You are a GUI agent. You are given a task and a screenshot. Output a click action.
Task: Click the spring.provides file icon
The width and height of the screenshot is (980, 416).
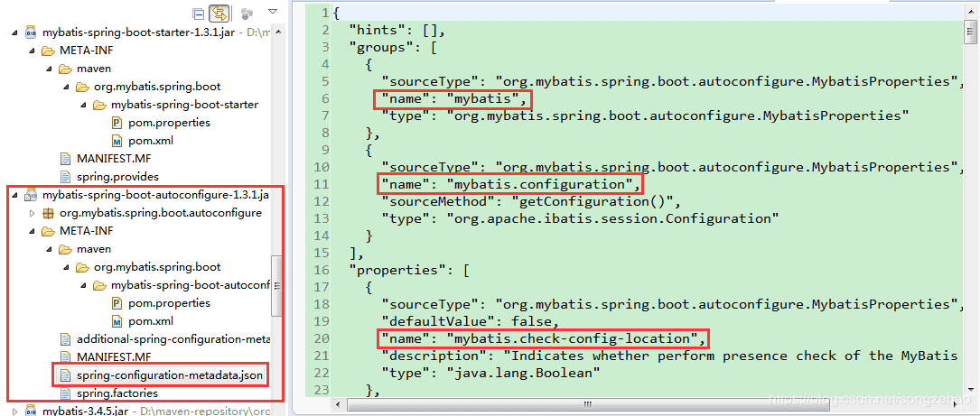click(65, 177)
